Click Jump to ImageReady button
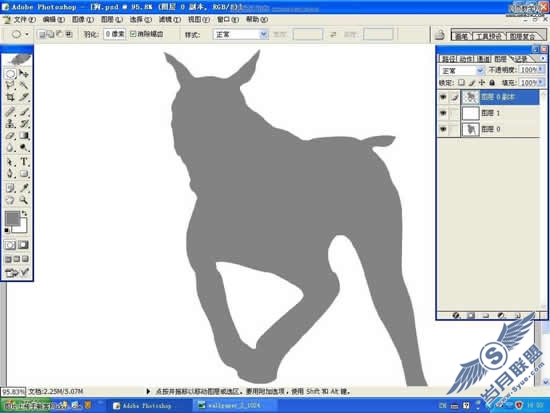The width and height of the screenshot is (550, 413). pyautogui.click(x=16, y=272)
